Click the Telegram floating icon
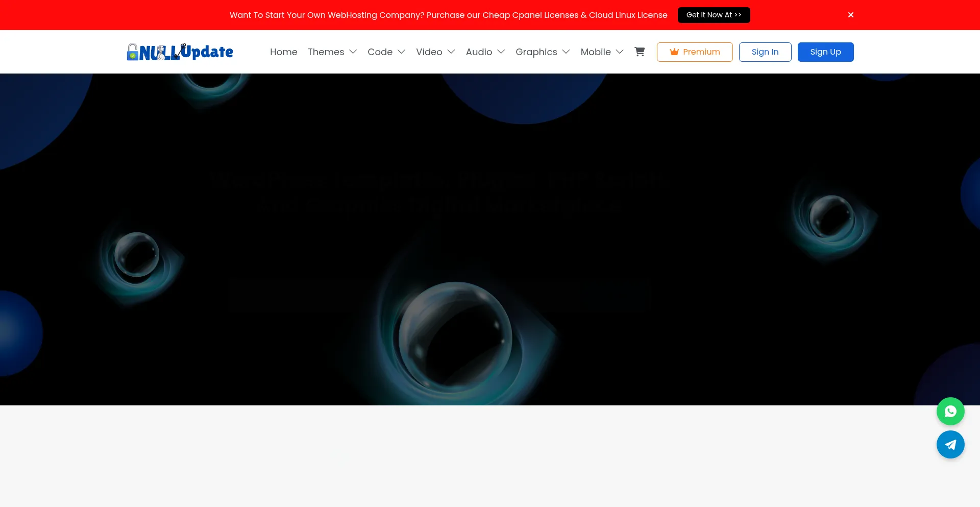This screenshot has height=507, width=980. click(x=950, y=445)
